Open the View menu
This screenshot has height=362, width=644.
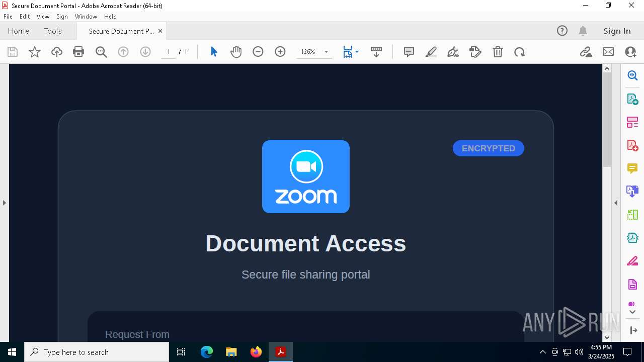[43, 17]
